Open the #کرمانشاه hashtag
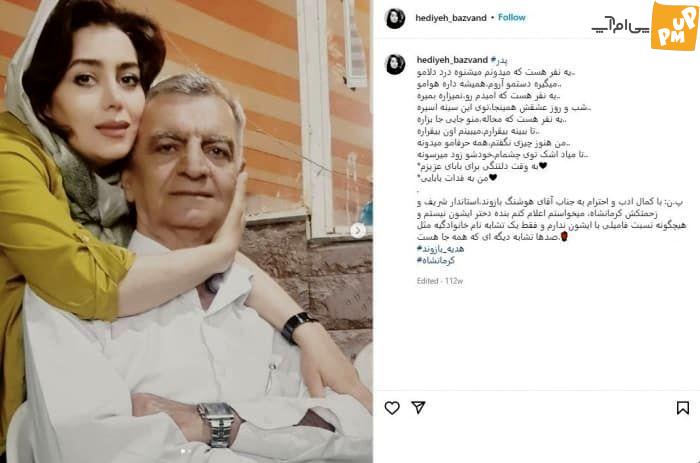 (435, 261)
